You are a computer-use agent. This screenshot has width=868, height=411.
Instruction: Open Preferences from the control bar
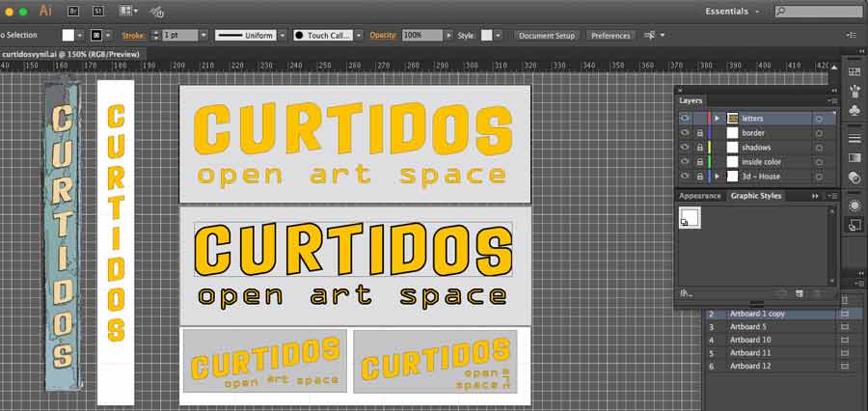pyautogui.click(x=610, y=35)
